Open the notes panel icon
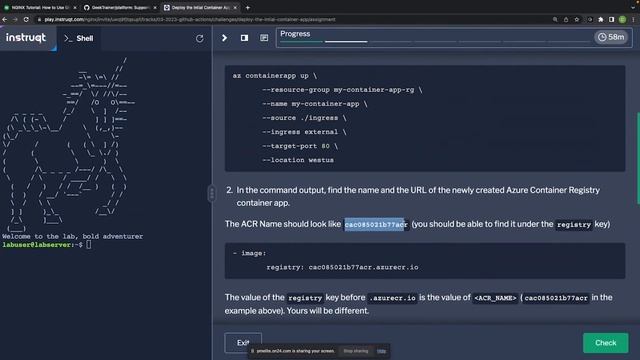The width and height of the screenshot is (640, 360). coord(264,38)
